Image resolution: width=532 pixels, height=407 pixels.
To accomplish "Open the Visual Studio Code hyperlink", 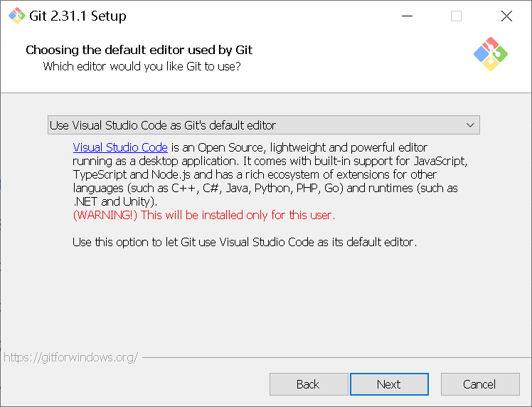I will click(120, 147).
